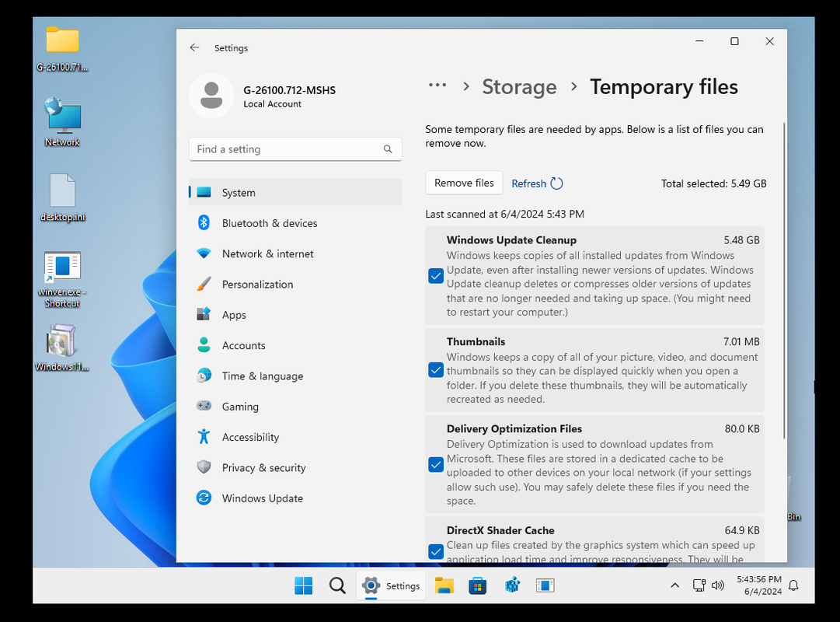
Task: Click the Gaming controller icon
Action: coord(204,405)
